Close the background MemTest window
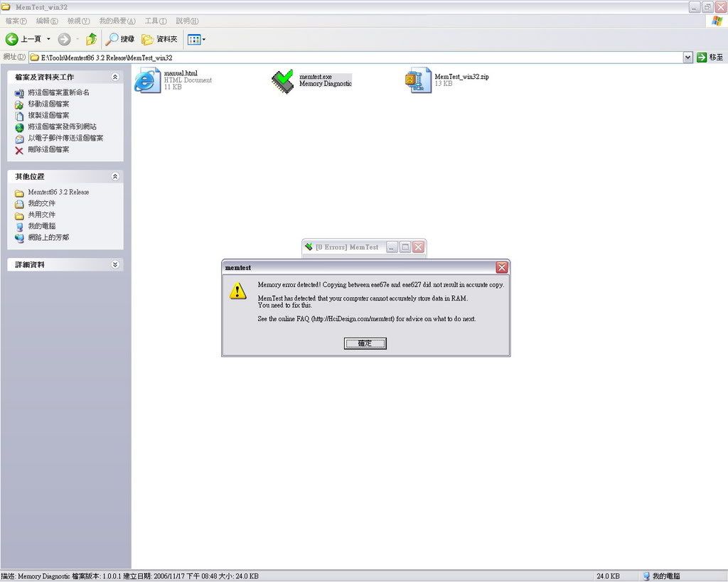 coord(418,247)
